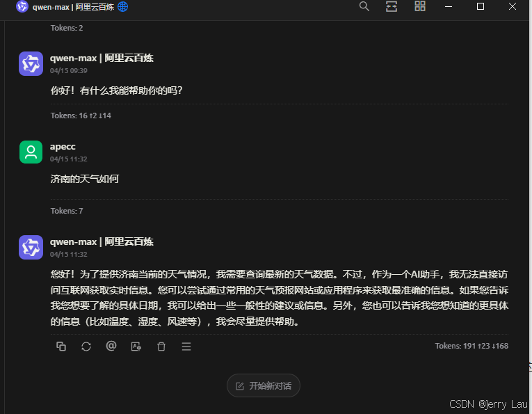Regenerate the weather response

[x=86, y=347]
